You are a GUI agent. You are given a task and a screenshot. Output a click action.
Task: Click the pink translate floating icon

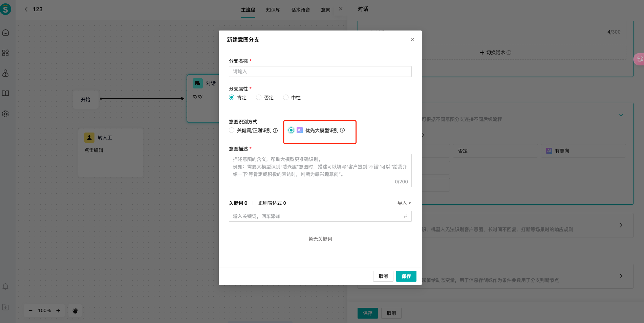639,59
